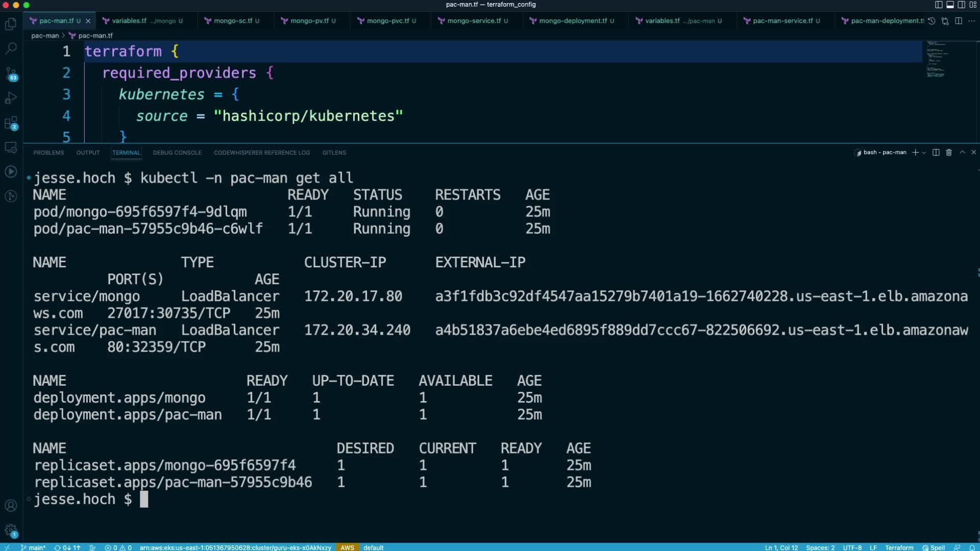Toggle the secondary side bar layout button
The image size is (980, 551).
(961, 5)
